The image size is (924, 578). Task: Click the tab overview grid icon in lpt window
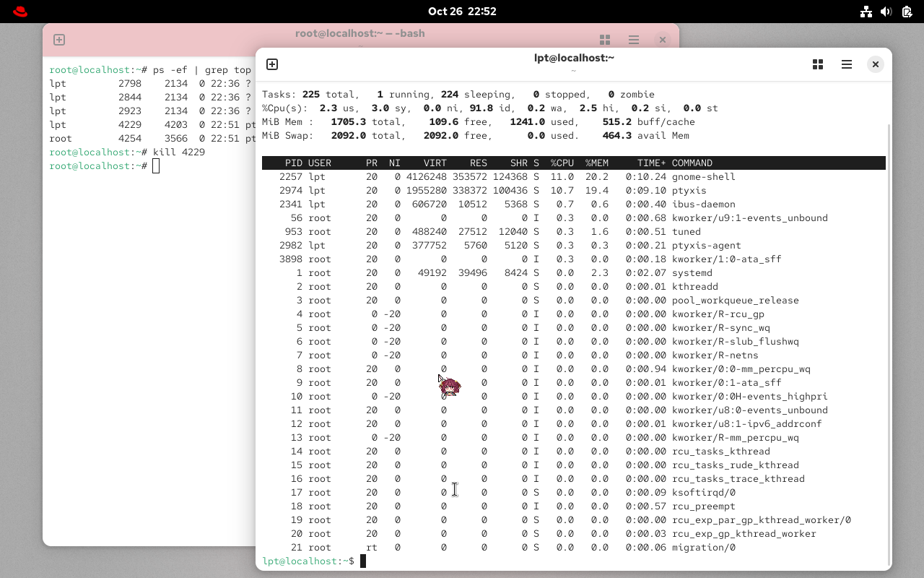pos(817,64)
